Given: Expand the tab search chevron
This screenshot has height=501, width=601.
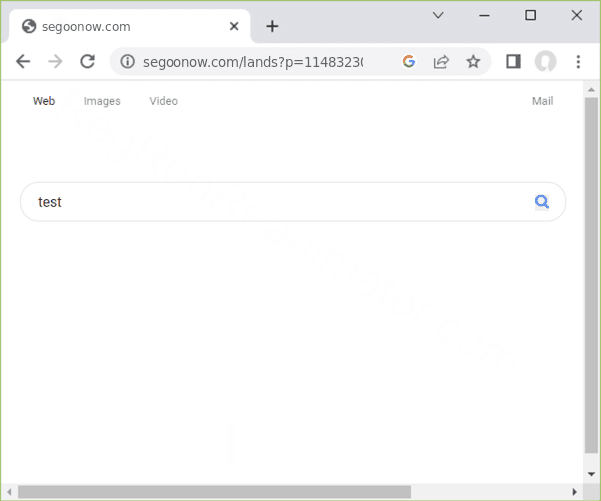Looking at the screenshot, I should [438, 15].
